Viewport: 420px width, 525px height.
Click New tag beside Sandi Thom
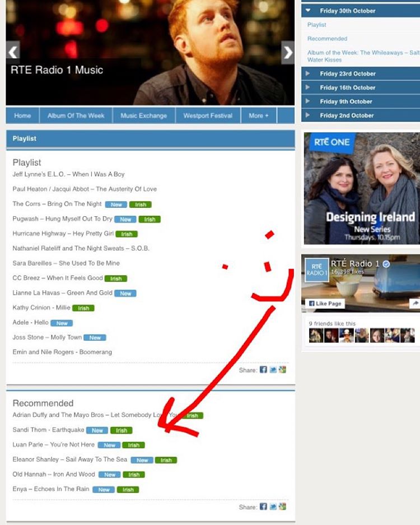pos(97,430)
